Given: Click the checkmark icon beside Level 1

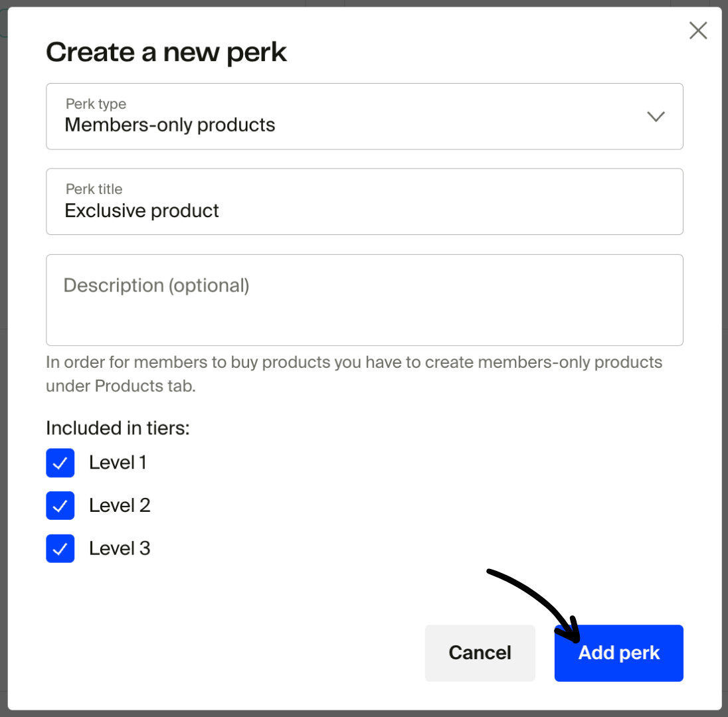Looking at the screenshot, I should [x=60, y=463].
